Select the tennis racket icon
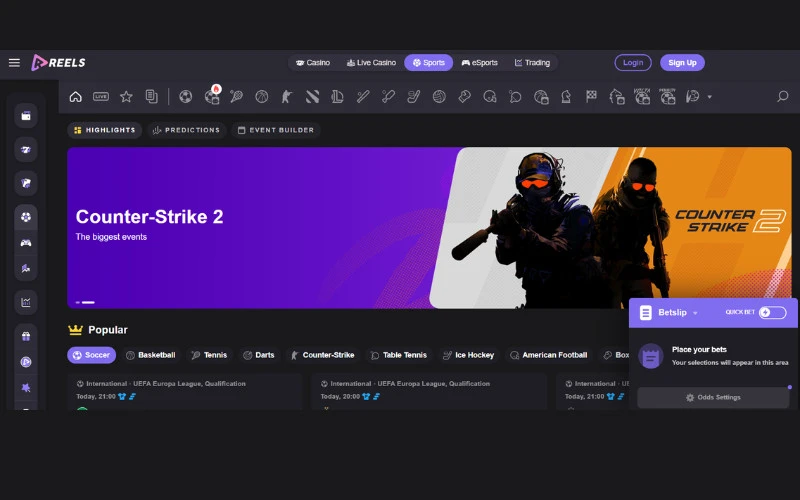The image size is (800, 500). [236, 96]
